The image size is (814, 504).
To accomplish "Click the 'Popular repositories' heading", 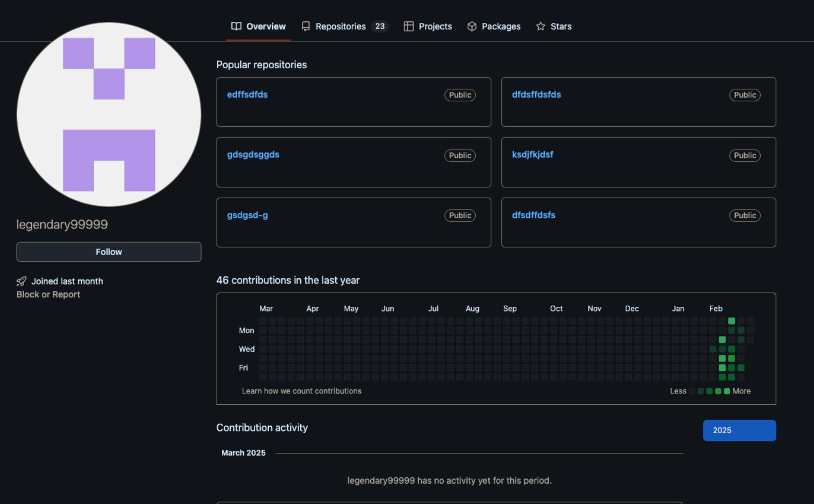I will (x=262, y=65).
